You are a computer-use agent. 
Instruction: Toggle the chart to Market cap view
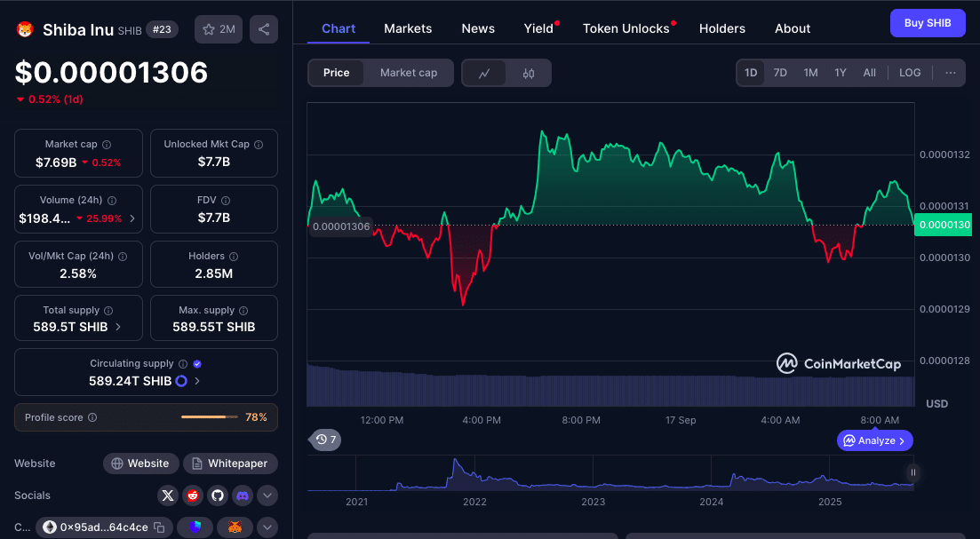click(409, 73)
